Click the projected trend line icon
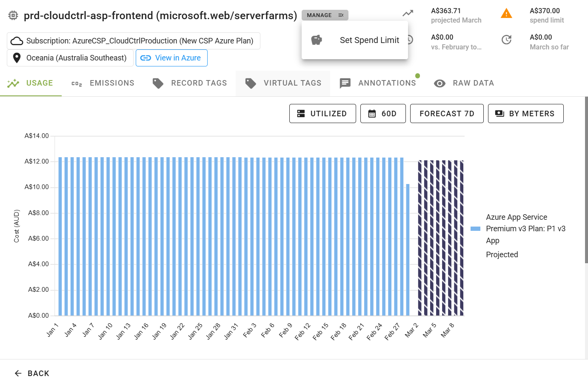Screen dimensions: 588x385 408,14
